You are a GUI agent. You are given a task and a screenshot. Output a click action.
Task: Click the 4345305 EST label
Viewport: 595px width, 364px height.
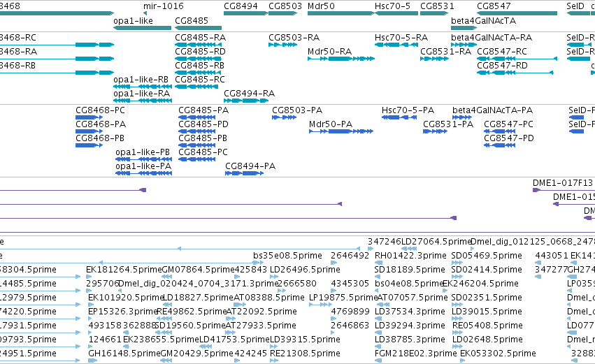pos(350,284)
